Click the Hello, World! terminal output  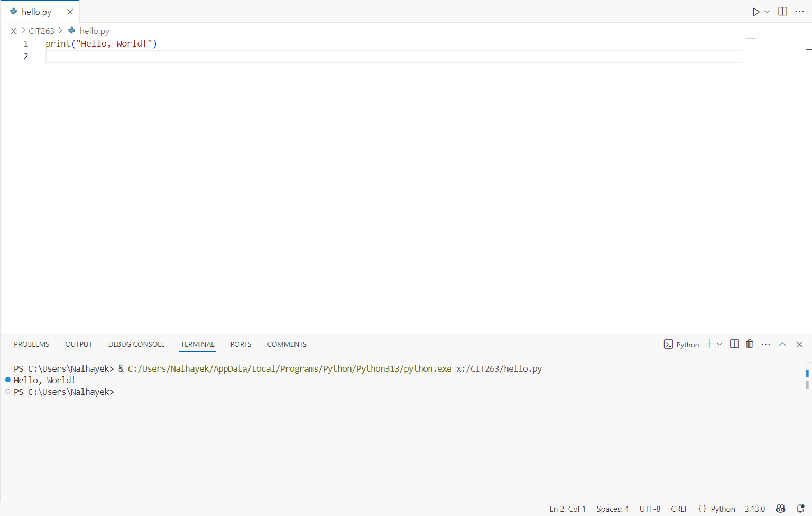(x=44, y=380)
